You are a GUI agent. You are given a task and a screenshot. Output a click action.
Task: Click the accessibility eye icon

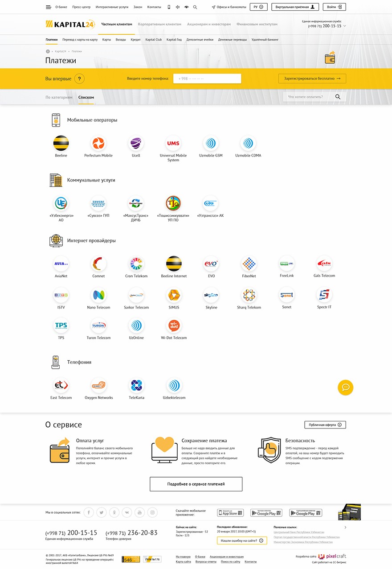tap(186, 7)
